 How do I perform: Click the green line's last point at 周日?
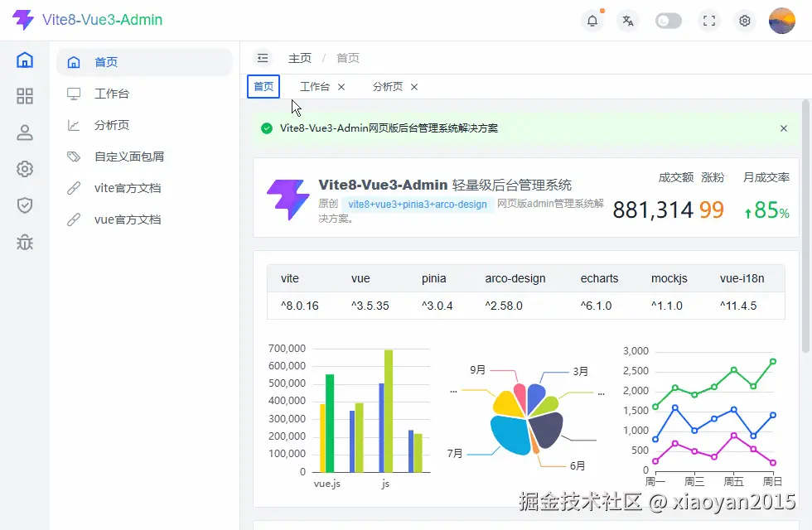pos(772,361)
